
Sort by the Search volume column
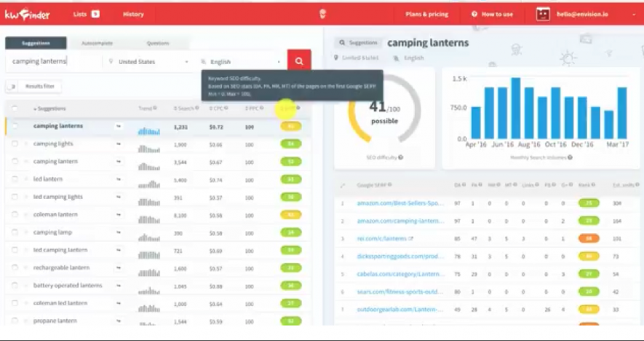183,108
